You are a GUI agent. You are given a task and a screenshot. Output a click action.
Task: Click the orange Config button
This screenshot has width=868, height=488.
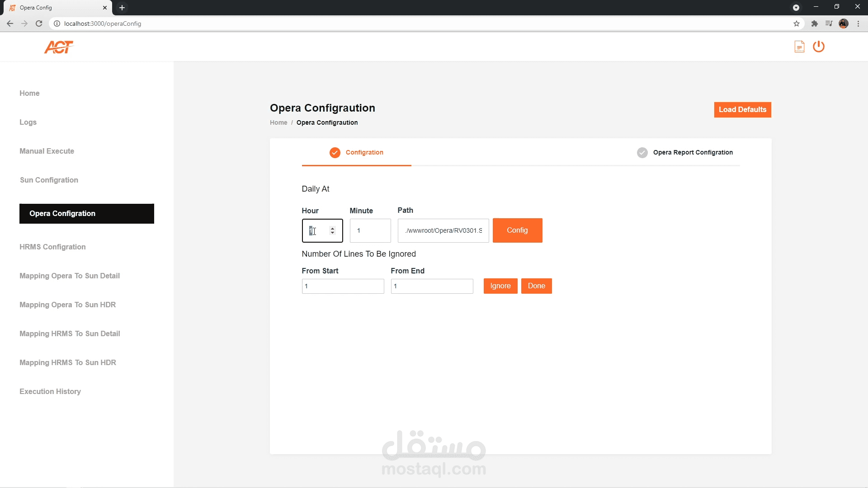(x=517, y=230)
